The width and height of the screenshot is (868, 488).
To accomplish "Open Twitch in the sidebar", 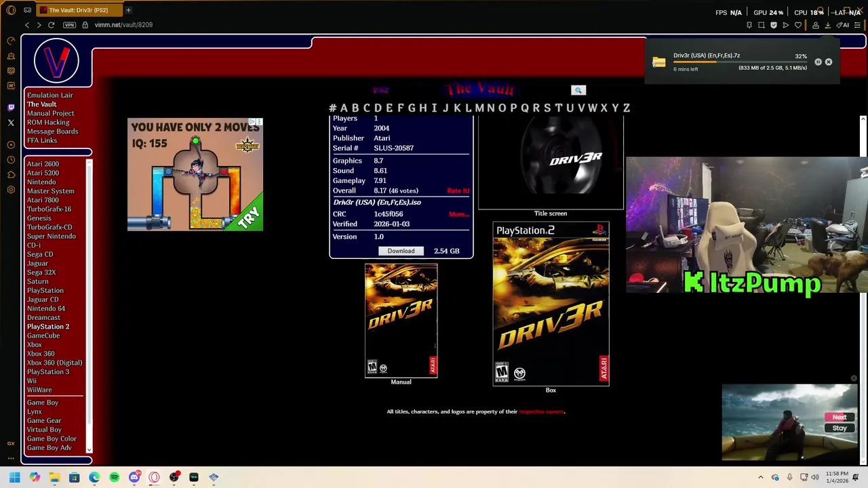I will [11, 107].
